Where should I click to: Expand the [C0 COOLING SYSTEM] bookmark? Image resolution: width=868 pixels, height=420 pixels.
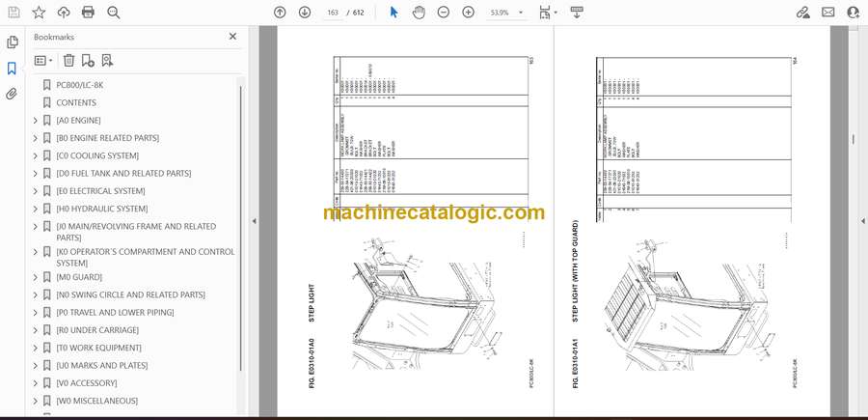point(36,155)
